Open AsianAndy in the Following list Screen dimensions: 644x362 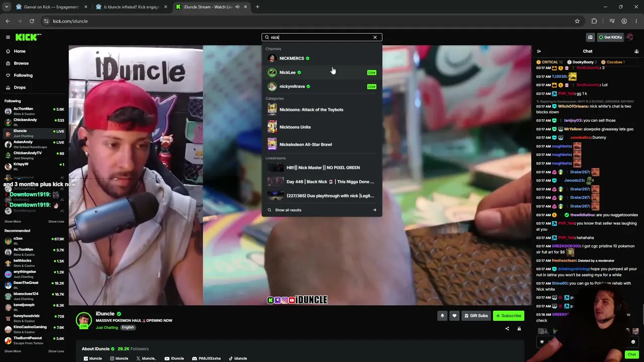point(34,144)
